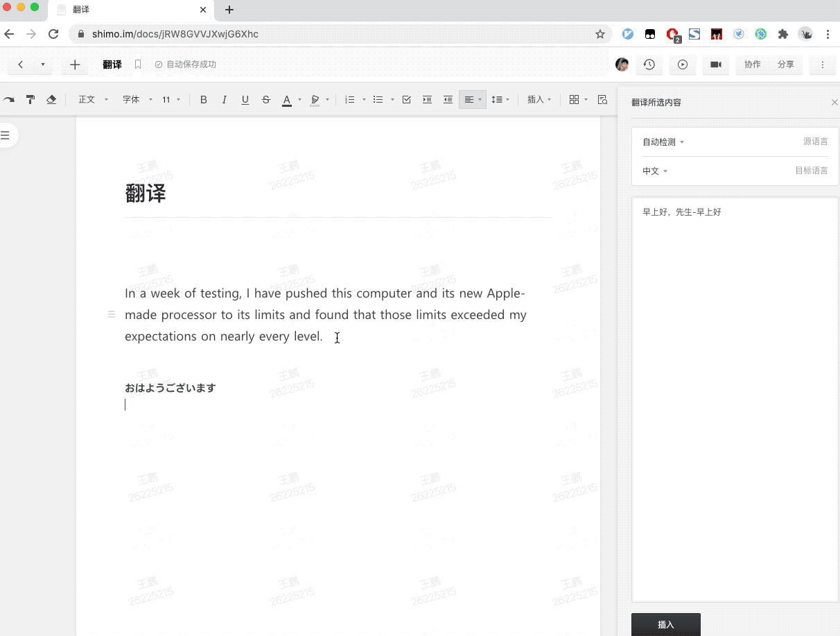Bookmark the document 翻译
The height and width of the screenshot is (636, 840).
coord(138,65)
